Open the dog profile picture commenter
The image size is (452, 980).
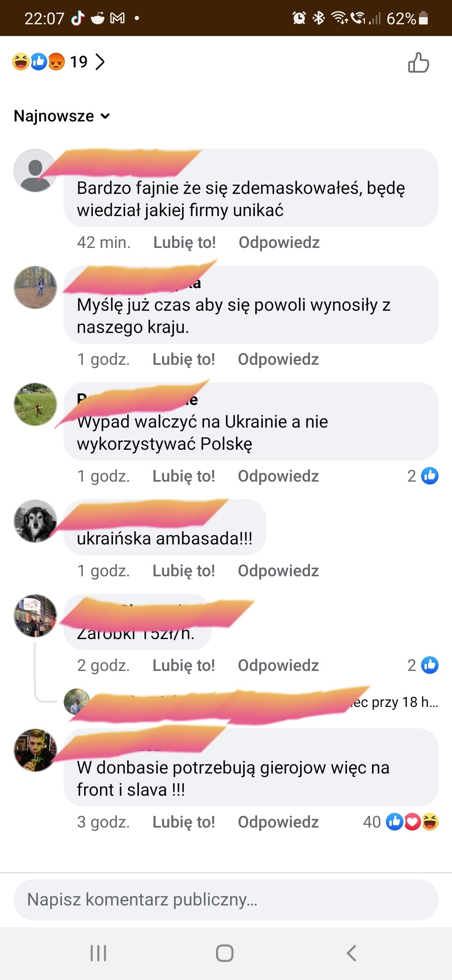tap(35, 521)
